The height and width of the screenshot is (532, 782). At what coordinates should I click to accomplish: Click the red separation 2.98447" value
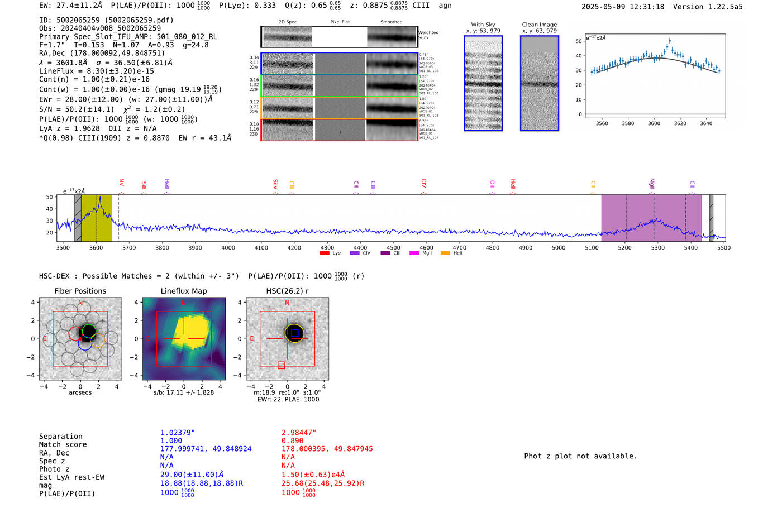coord(299,433)
